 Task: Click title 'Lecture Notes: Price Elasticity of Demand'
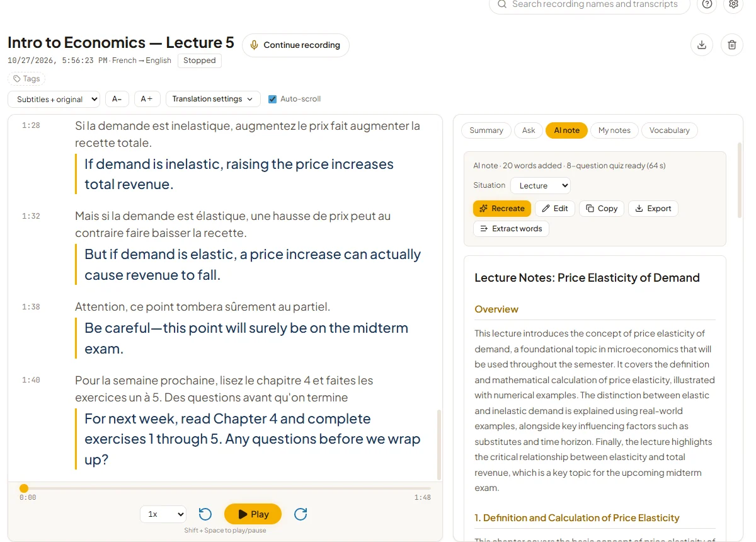pyautogui.click(x=587, y=278)
